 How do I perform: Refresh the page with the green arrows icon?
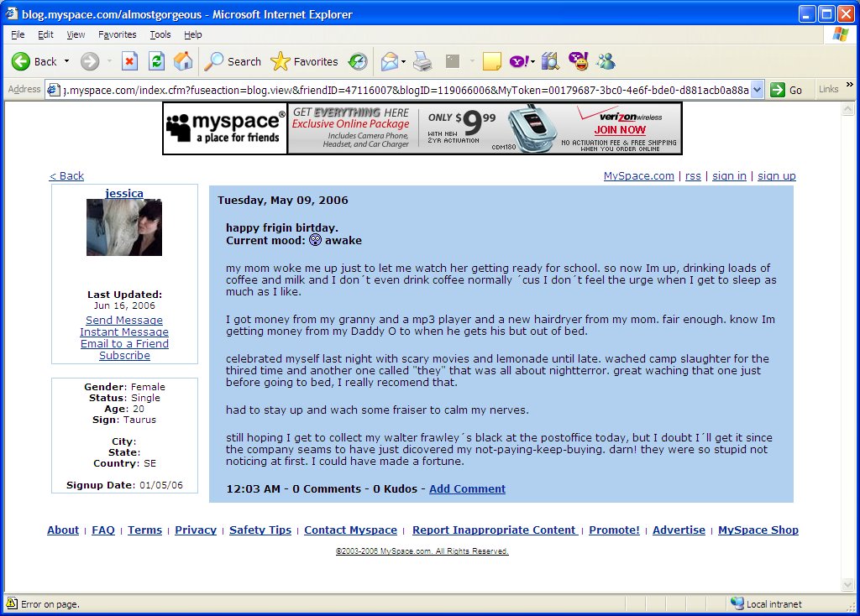click(x=157, y=61)
